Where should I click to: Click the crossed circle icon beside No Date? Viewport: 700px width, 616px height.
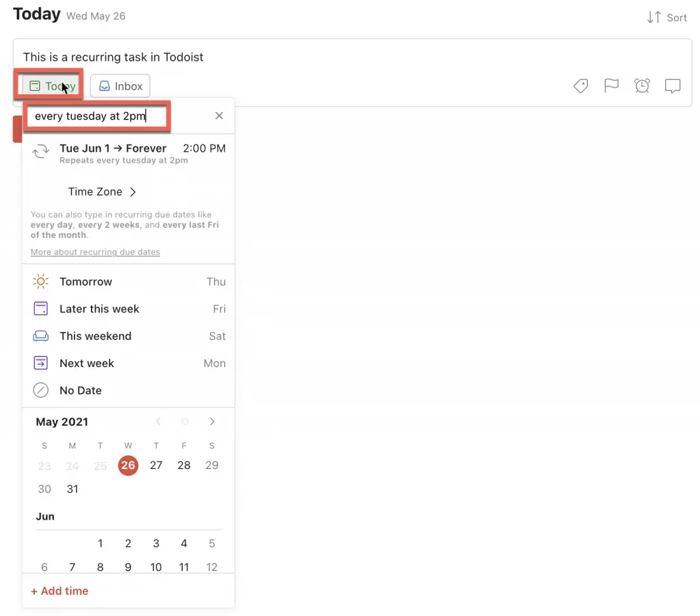(40, 390)
